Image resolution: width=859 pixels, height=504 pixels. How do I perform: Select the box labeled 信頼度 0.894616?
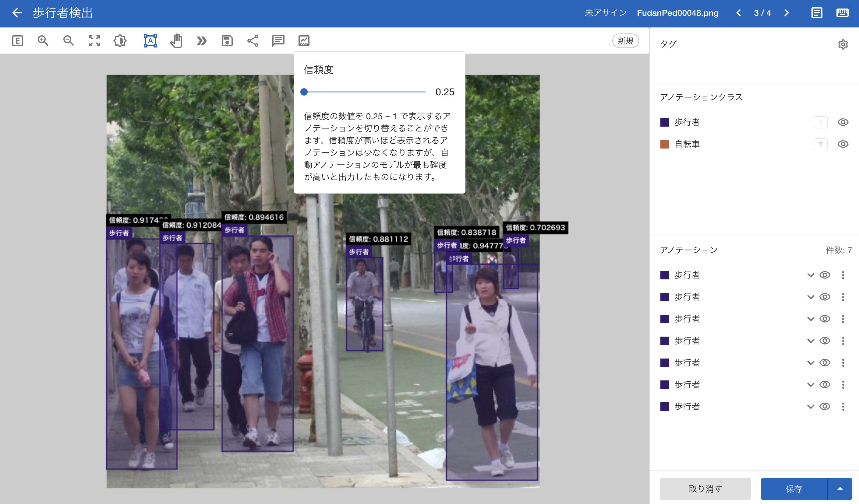(257, 344)
